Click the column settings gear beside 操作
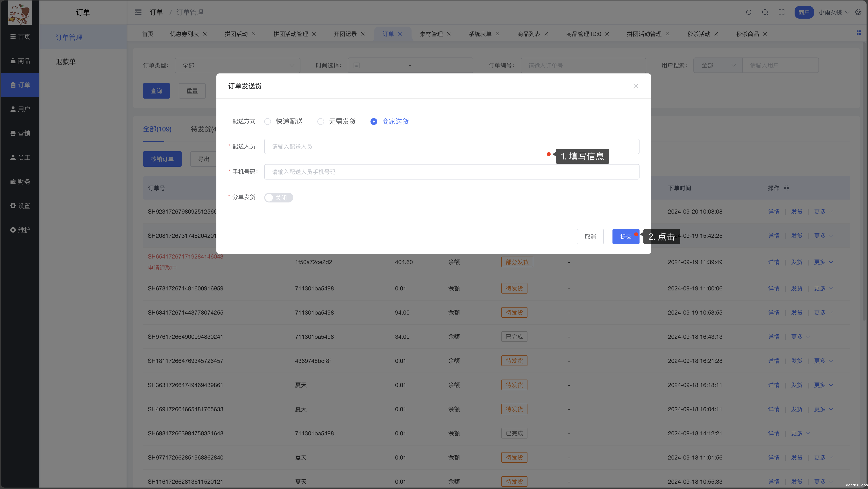The image size is (868, 489). click(786, 188)
